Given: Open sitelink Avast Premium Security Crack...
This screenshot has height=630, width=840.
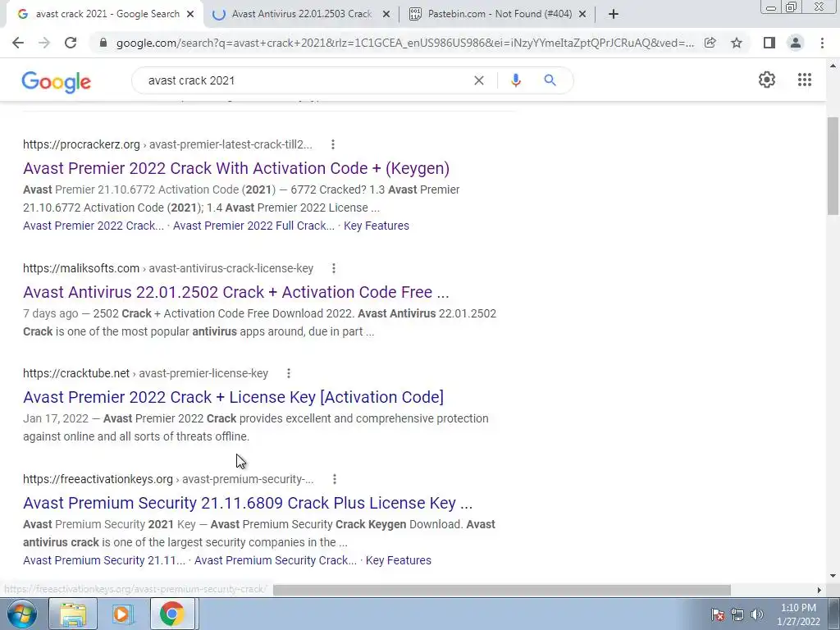Looking at the screenshot, I should 276,560.
